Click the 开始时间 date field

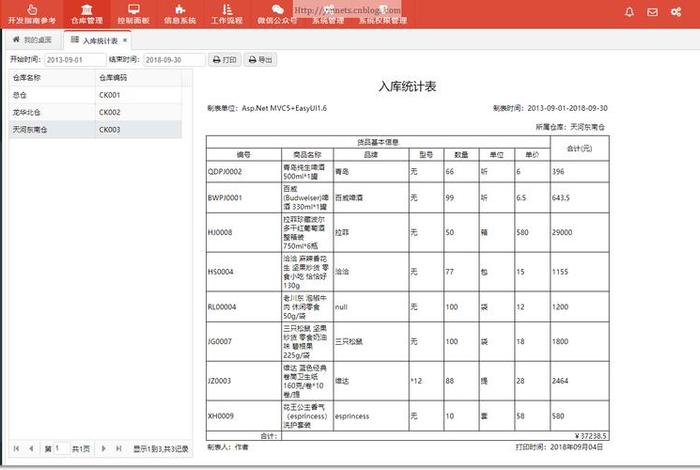coord(75,60)
